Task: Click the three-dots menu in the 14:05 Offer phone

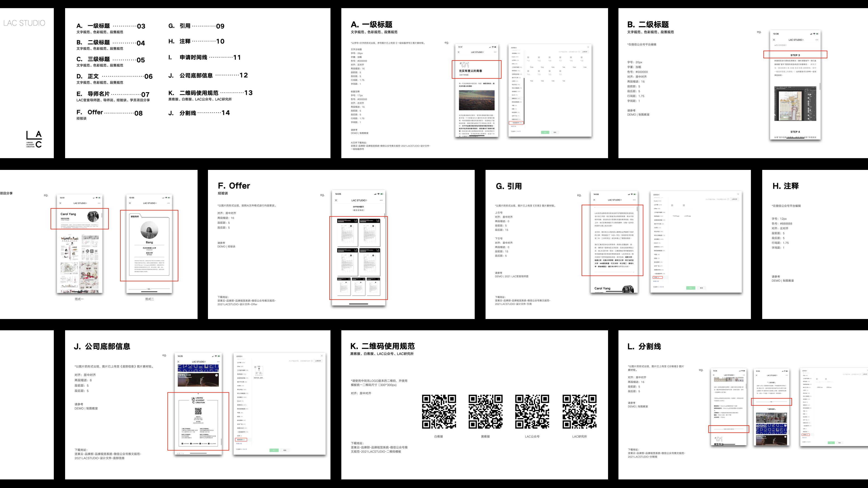Action: pos(381,200)
